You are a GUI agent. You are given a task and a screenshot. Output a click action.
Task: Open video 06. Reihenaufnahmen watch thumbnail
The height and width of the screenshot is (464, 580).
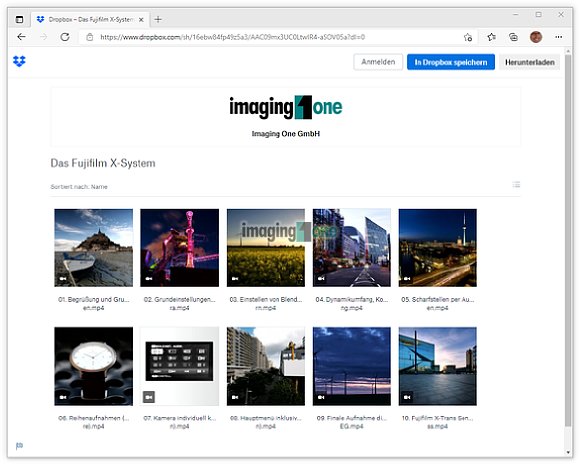coord(94,366)
